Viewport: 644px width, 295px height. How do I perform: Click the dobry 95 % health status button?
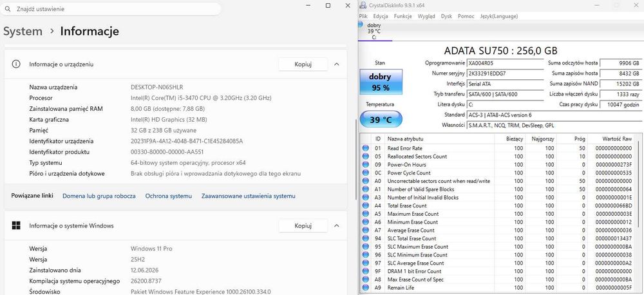(x=381, y=81)
